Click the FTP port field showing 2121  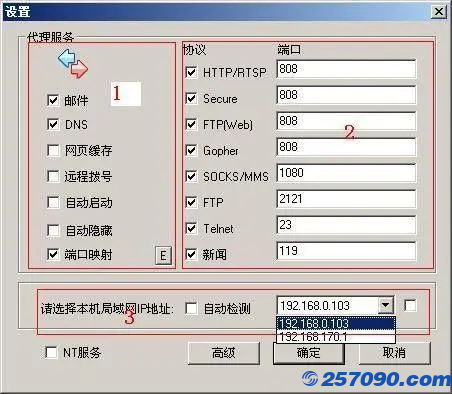(346, 199)
